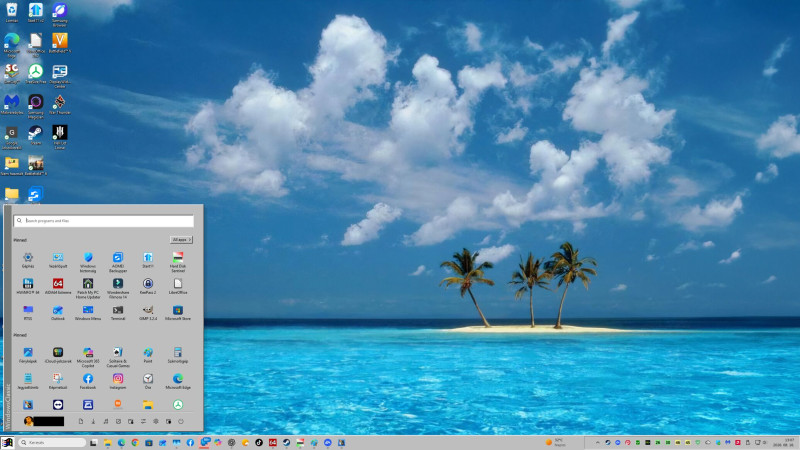Launch Hard Disk Sentinel from pinned apps

(178, 262)
